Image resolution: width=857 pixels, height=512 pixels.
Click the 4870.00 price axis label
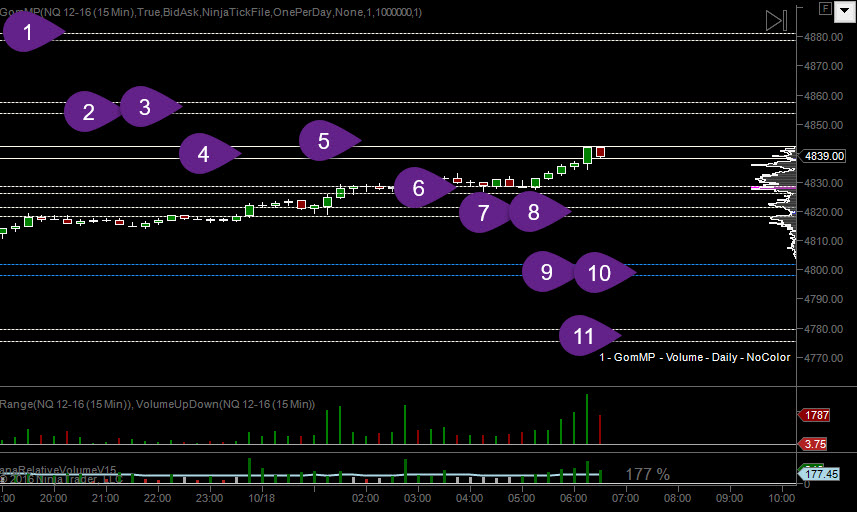[823, 66]
